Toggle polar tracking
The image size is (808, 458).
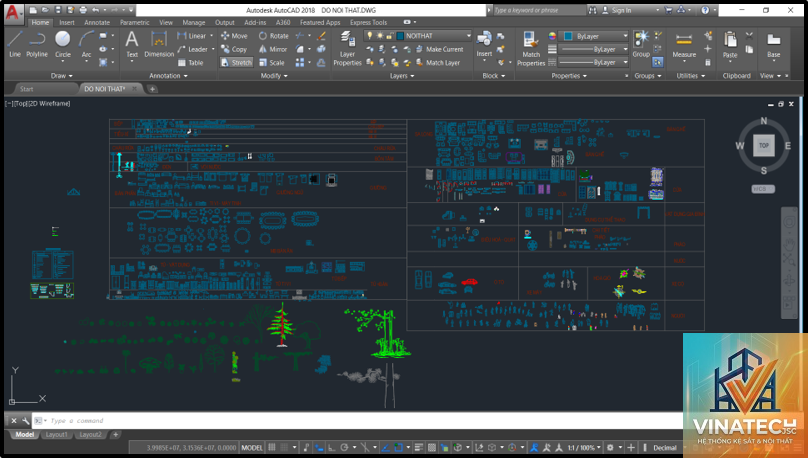[x=344, y=448]
